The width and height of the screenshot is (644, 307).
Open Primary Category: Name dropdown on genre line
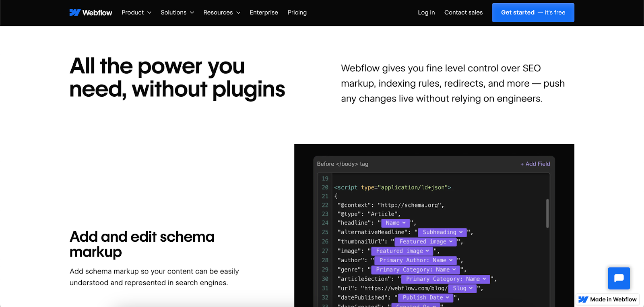point(415,270)
